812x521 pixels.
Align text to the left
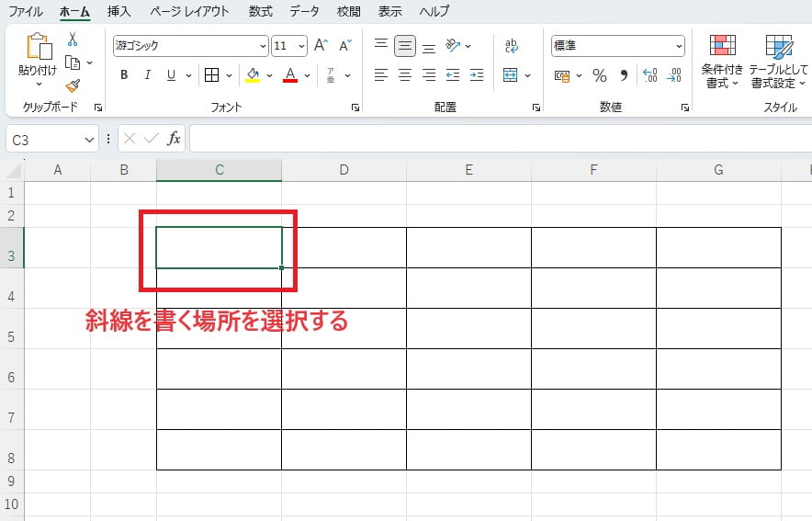(381, 75)
